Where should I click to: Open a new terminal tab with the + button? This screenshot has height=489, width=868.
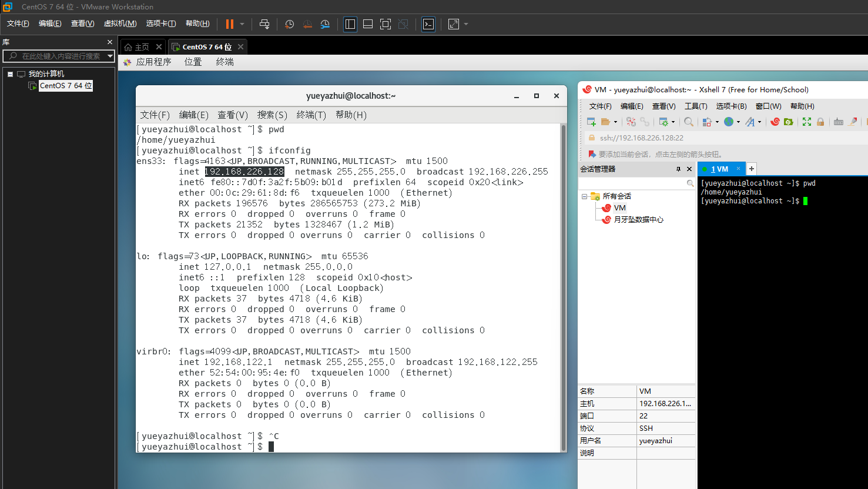[x=751, y=169]
